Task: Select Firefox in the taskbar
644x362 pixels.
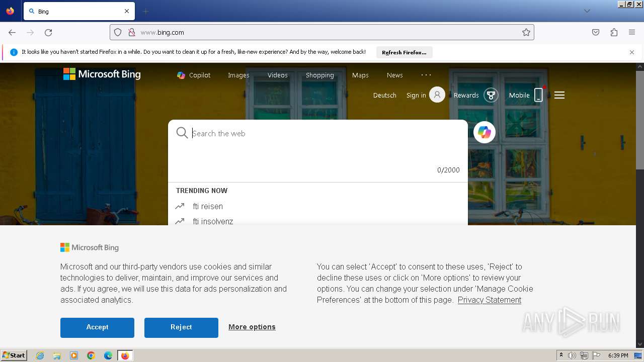Action: pos(125,355)
